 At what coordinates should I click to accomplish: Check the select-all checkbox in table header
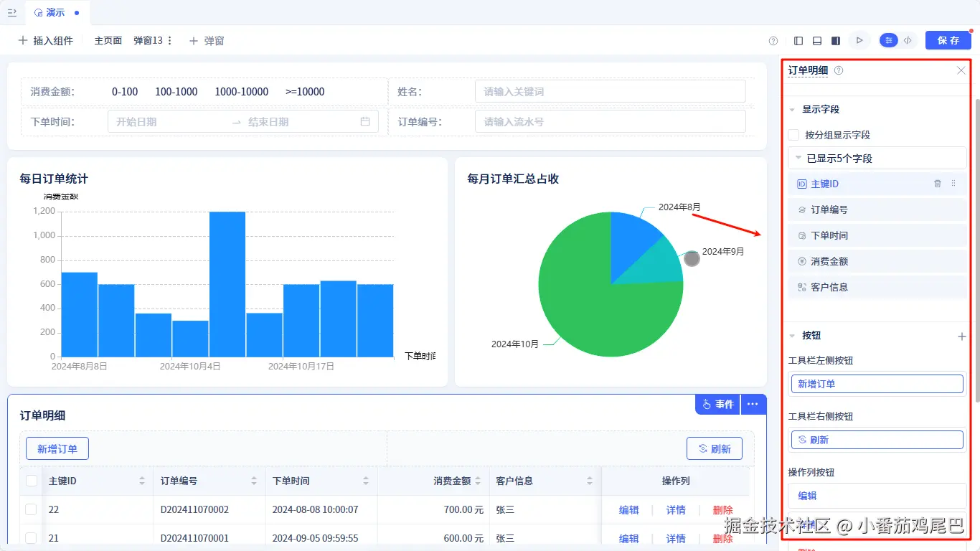(32, 481)
